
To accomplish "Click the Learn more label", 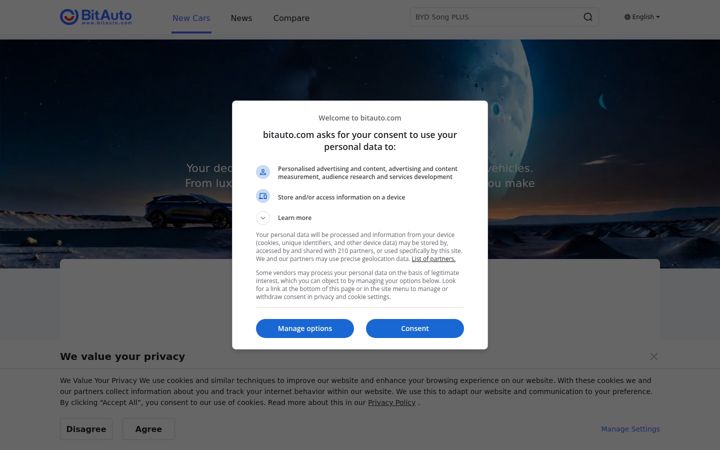I will pos(294,218).
